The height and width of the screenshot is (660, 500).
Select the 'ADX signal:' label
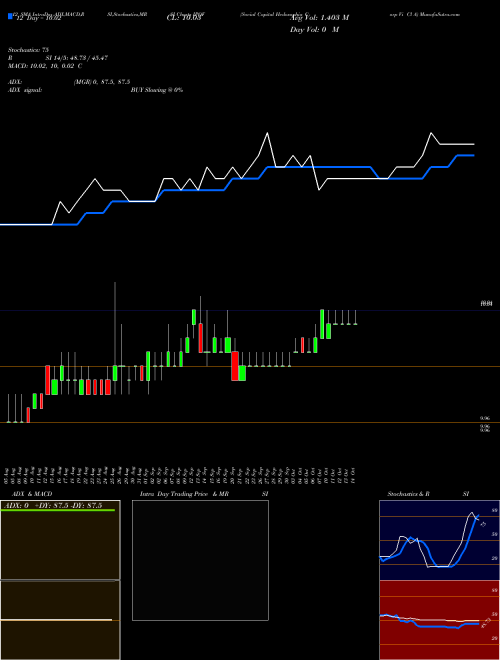pyautogui.click(x=24, y=90)
